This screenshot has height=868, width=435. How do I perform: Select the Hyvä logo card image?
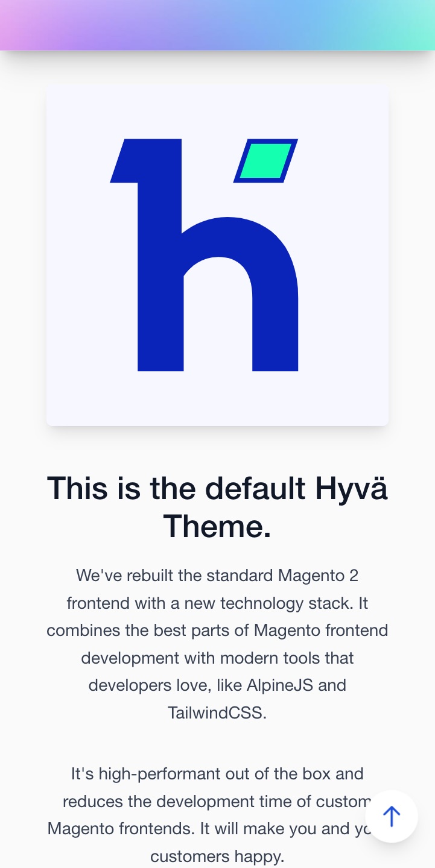(x=217, y=255)
